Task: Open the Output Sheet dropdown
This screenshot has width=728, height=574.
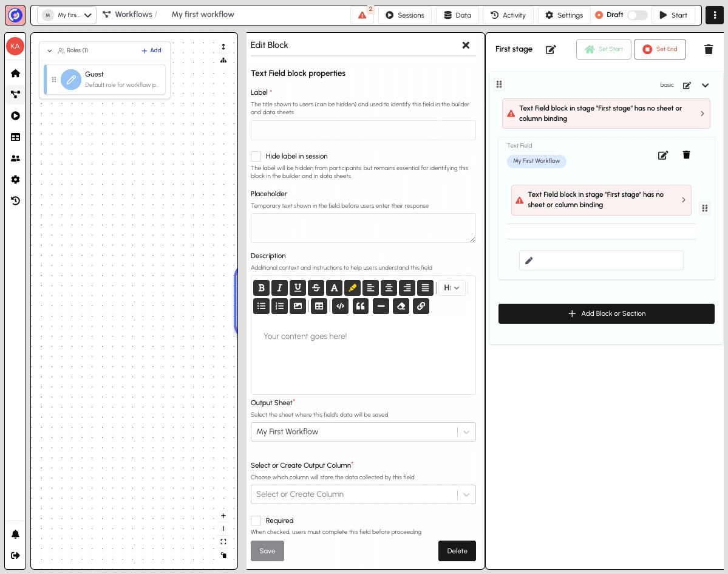Action: point(362,432)
